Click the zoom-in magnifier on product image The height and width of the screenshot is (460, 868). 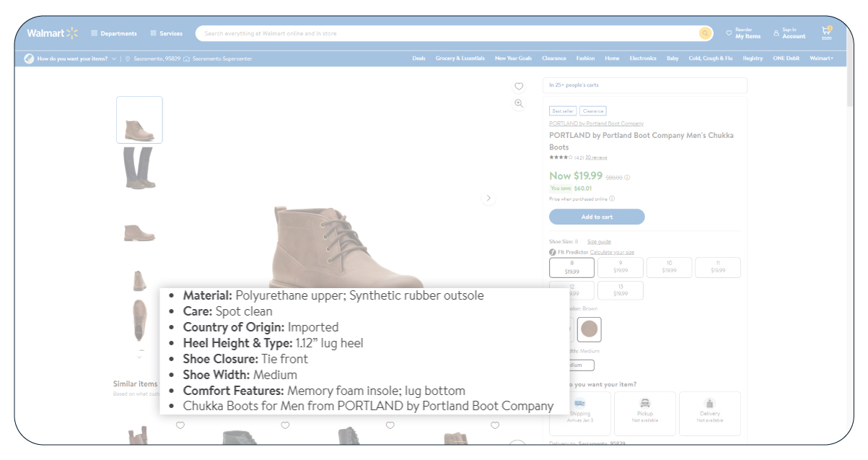click(519, 104)
